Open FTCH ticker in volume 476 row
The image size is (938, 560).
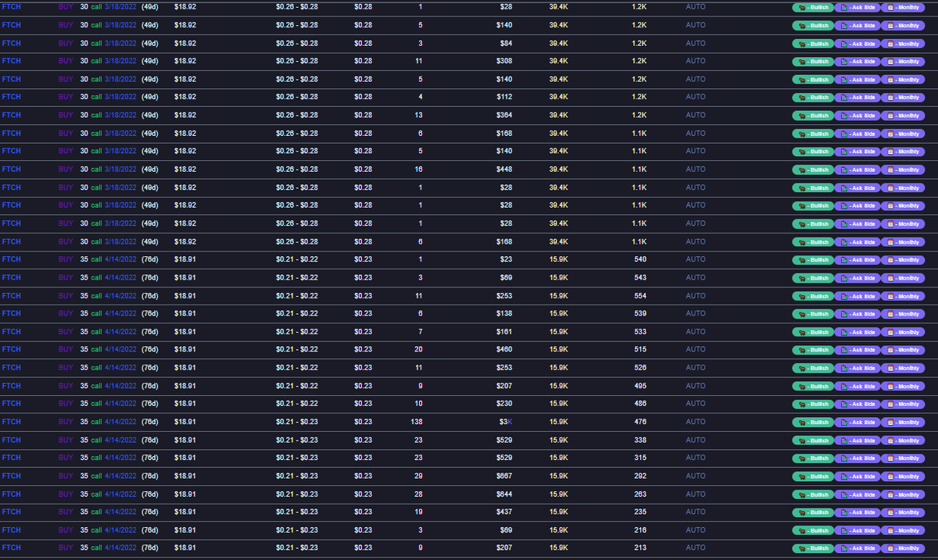(x=12, y=422)
